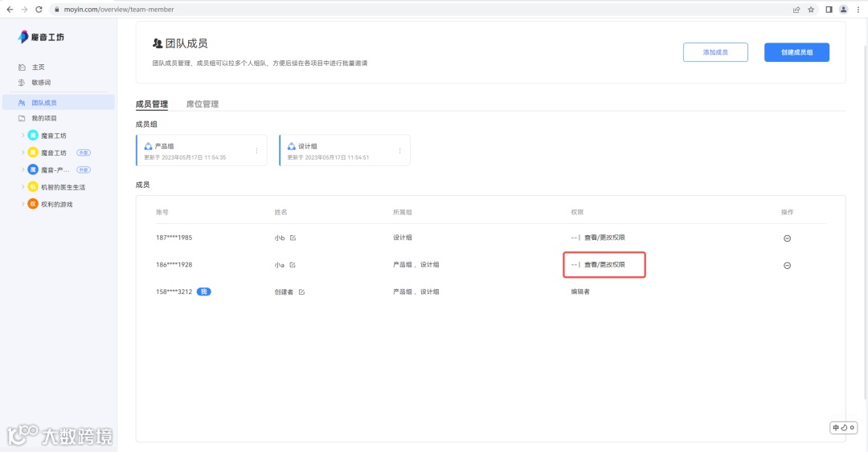Open the 权利的游戏 project
Image resolution: width=868 pixels, height=452 pixels.
click(56, 204)
